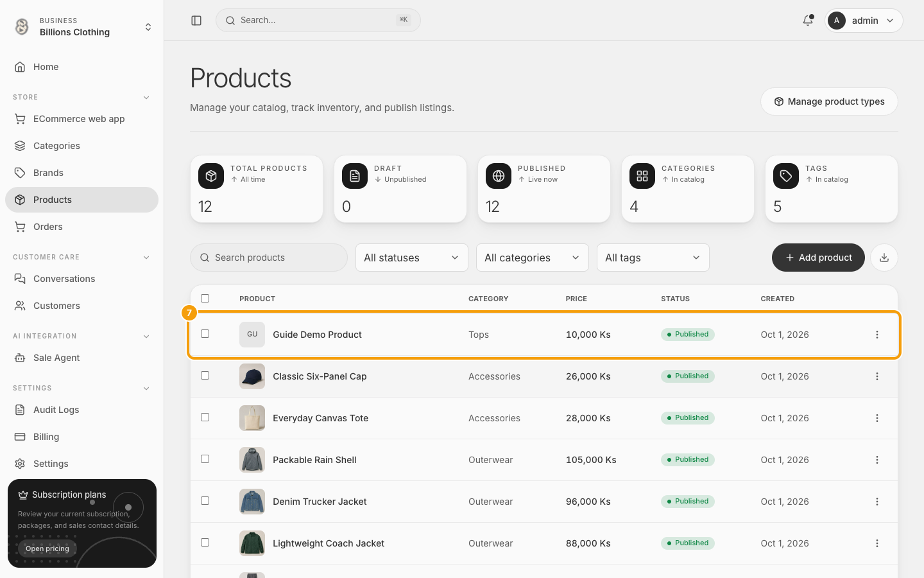
Task: Open row actions for Guide Demo Product
Action: [x=877, y=335]
